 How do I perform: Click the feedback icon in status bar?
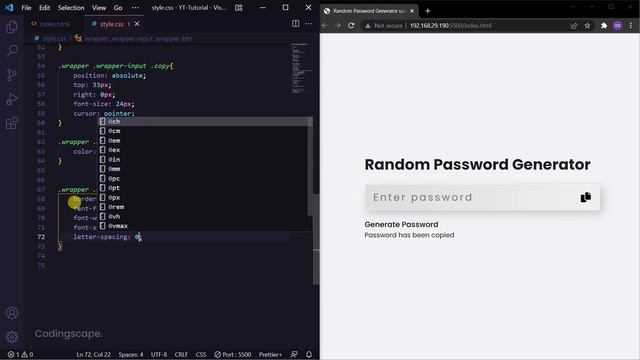click(294, 354)
